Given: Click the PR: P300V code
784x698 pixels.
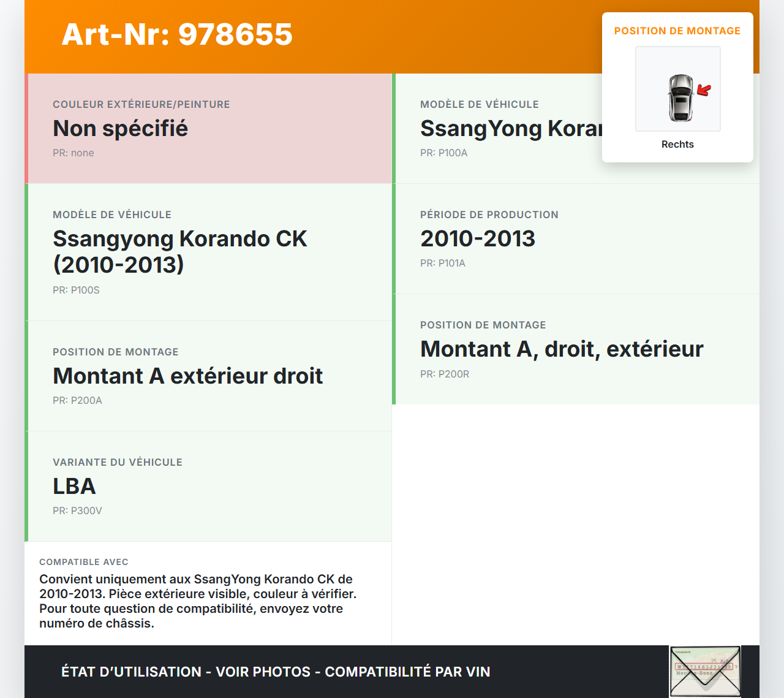Looking at the screenshot, I should pos(77,510).
